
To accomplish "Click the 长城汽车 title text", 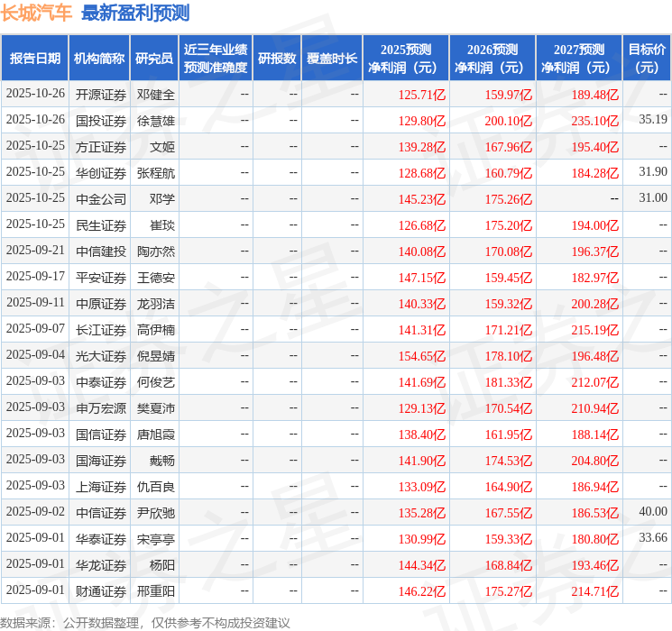I will click(36, 13).
